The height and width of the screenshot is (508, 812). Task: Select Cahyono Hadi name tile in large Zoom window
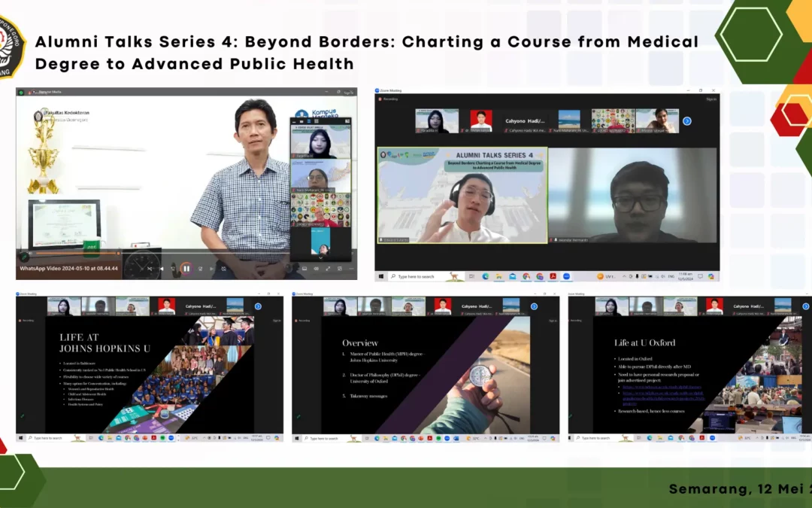[525, 120]
